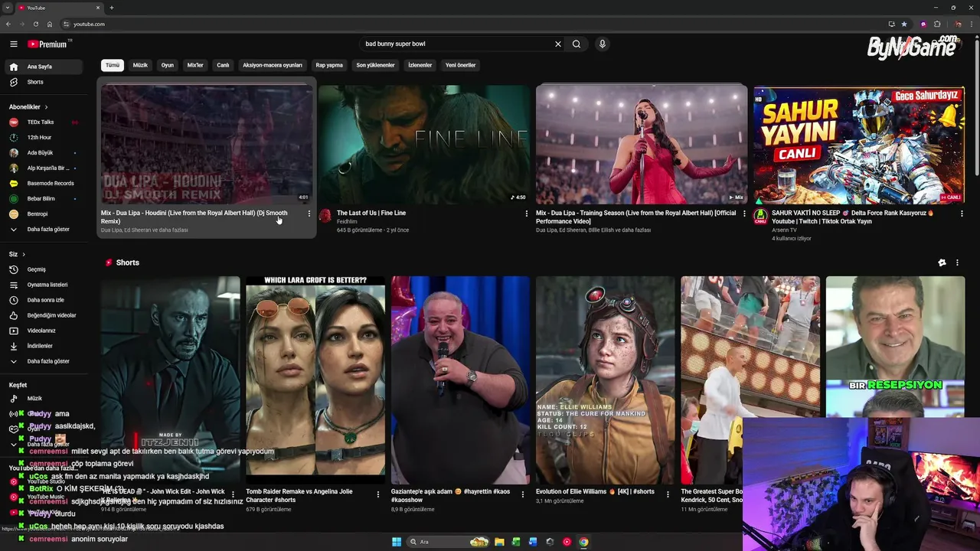Open SAHUR YAYINI live stream thumbnail
This screenshot has width=980, height=551.
(859, 144)
